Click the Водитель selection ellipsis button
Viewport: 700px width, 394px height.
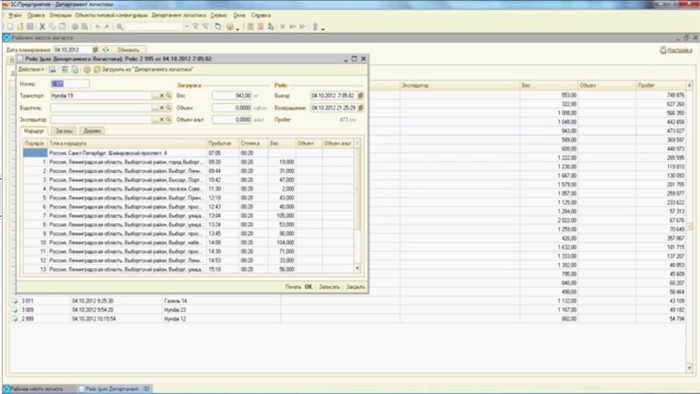click(155, 108)
